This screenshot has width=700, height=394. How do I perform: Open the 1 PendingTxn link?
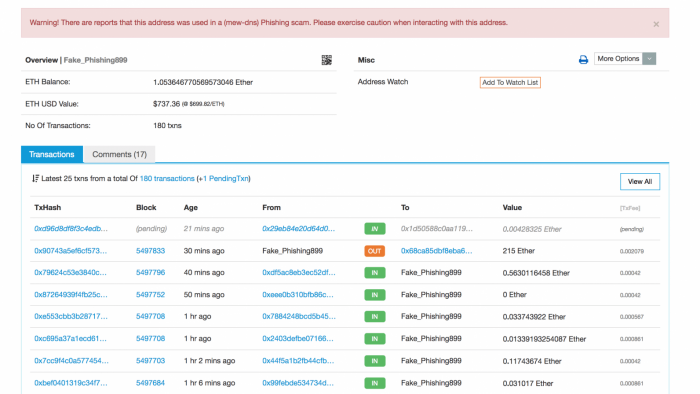pos(226,178)
